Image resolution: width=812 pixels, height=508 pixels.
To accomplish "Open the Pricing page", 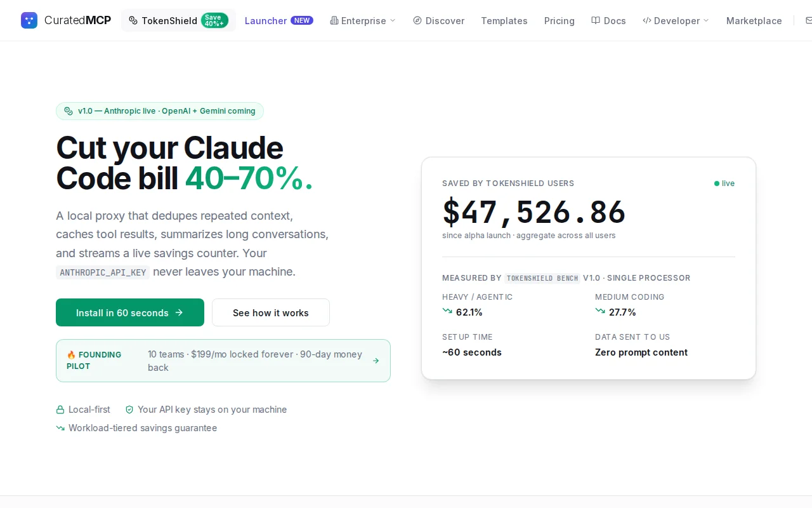I will pos(560,20).
